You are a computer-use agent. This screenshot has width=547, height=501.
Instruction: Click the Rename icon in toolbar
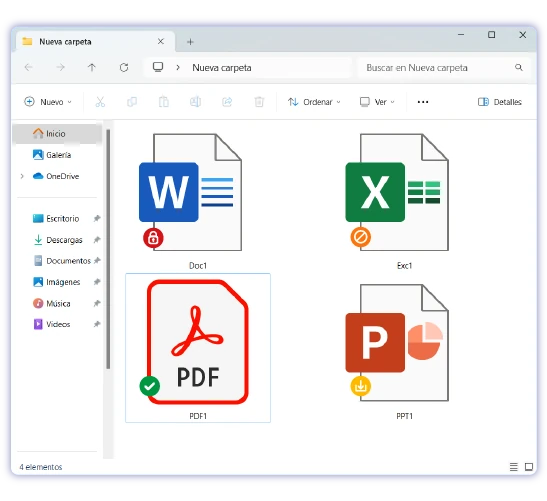coord(195,102)
